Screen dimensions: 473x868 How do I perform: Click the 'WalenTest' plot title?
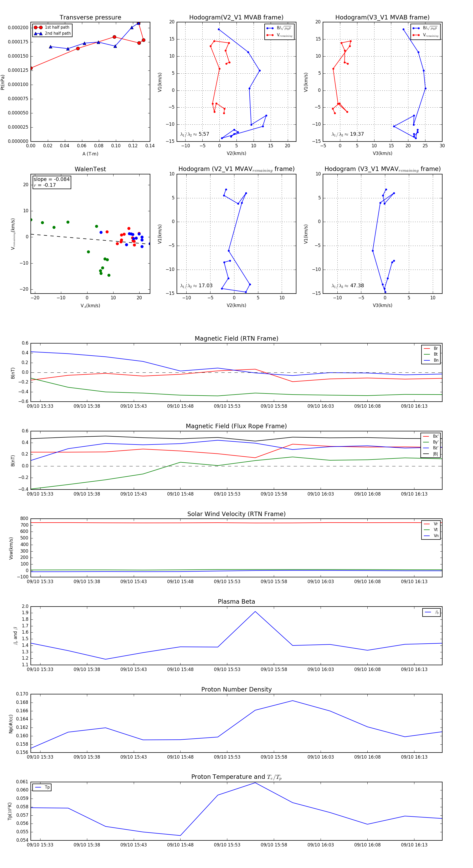(90, 169)
